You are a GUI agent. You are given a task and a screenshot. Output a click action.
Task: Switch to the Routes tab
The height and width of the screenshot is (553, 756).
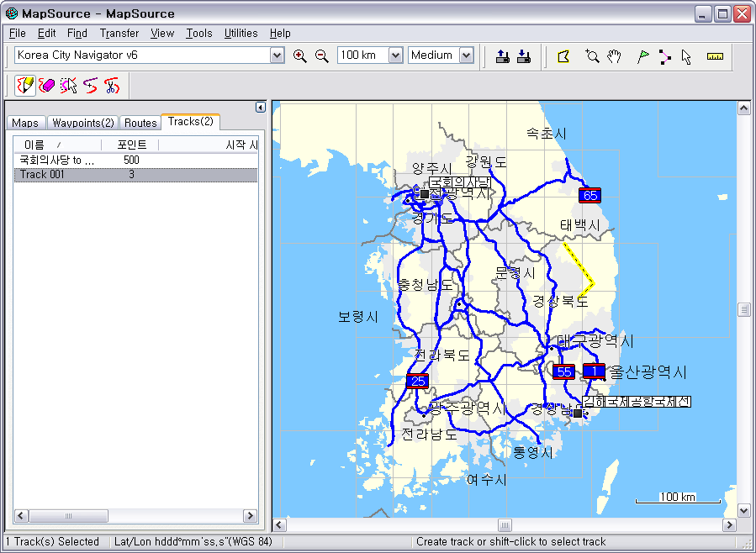point(140,123)
